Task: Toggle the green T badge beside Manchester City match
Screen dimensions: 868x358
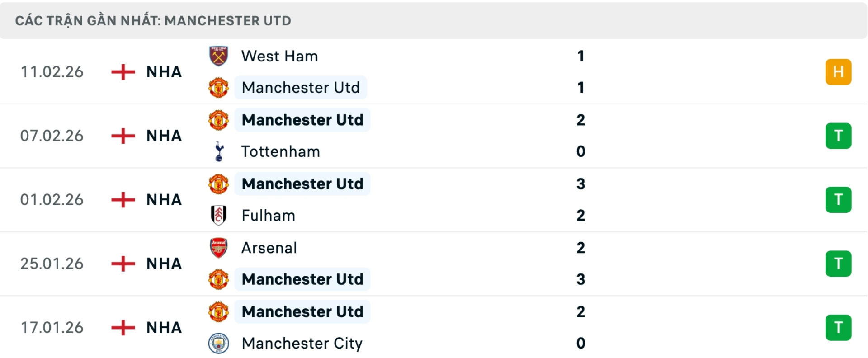Action: [x=839, y=328]
